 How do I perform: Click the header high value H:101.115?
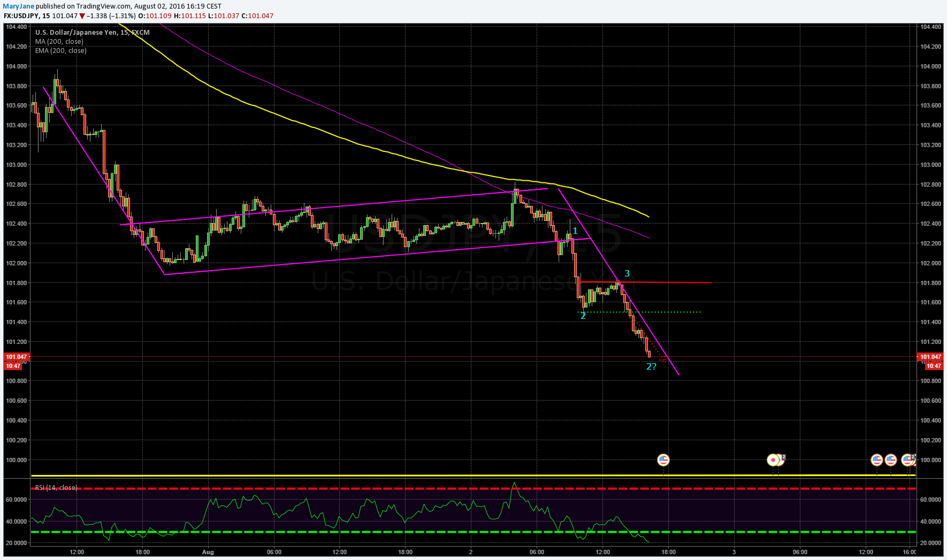189,16
